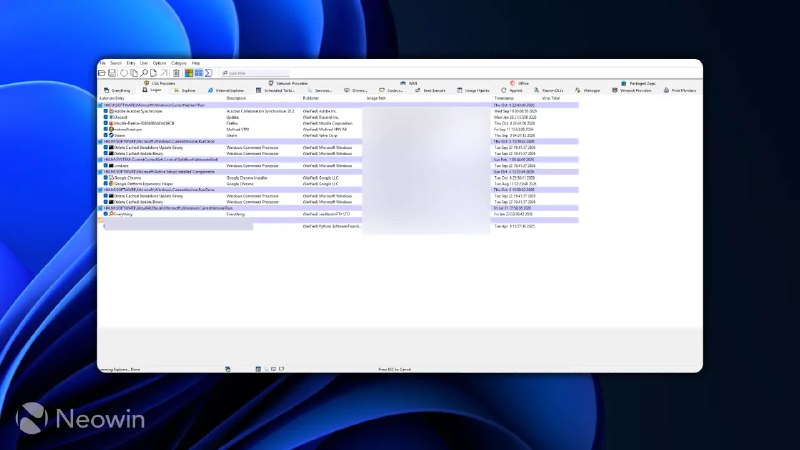
Task: Click the Adobe Acrobat Synchronizer entry icon
Action: (111, 111)
